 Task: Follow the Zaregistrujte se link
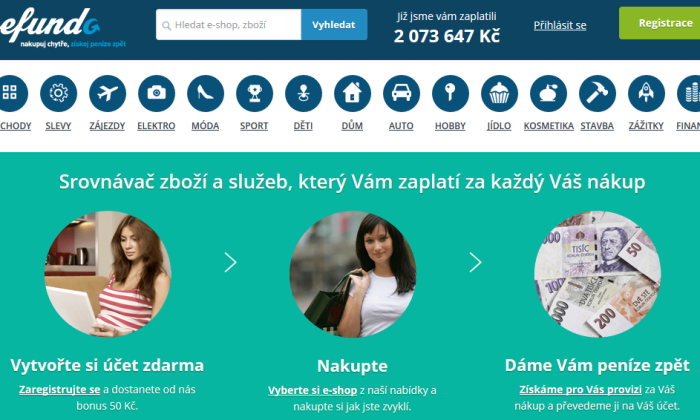59,390
